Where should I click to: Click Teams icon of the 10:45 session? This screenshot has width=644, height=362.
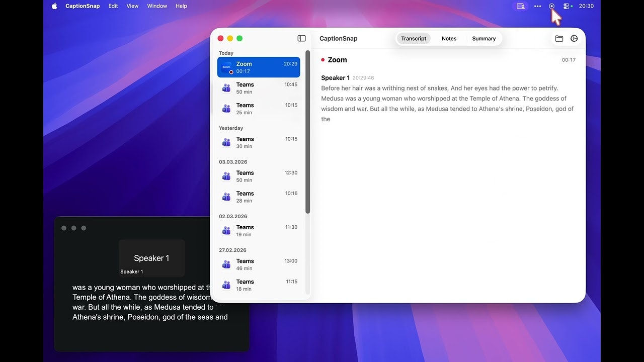coord(226,88)
